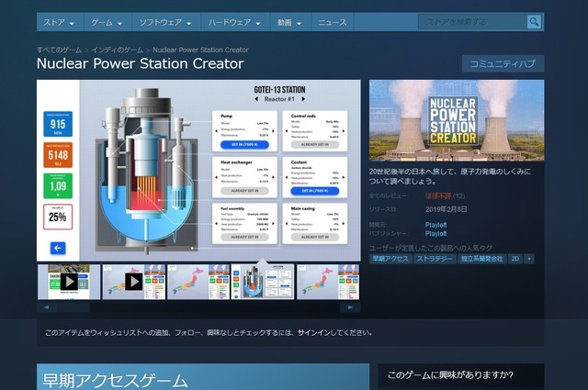The width and height of the screenshot is (588, 390).
Task: Open the ソフトウェア dropdown menu
Action: click(x=165, y=22)
